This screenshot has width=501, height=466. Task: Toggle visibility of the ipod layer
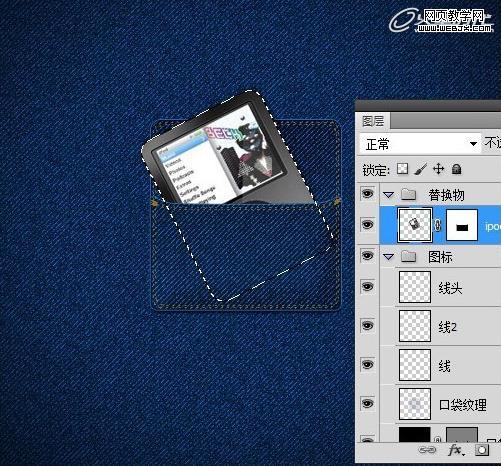tap(367, 225)
